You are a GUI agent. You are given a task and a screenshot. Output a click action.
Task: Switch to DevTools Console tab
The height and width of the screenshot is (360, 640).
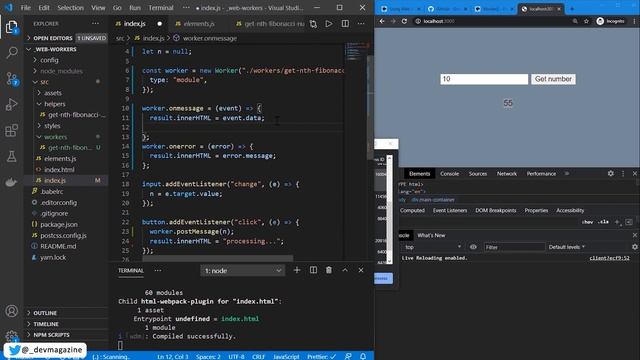coord(449,174)
